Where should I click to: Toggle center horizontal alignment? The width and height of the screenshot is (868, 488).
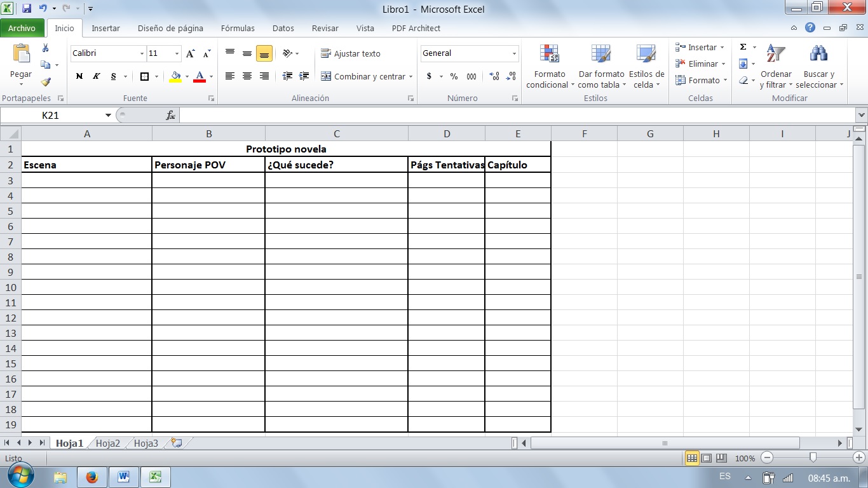click(x=247, y=76)
